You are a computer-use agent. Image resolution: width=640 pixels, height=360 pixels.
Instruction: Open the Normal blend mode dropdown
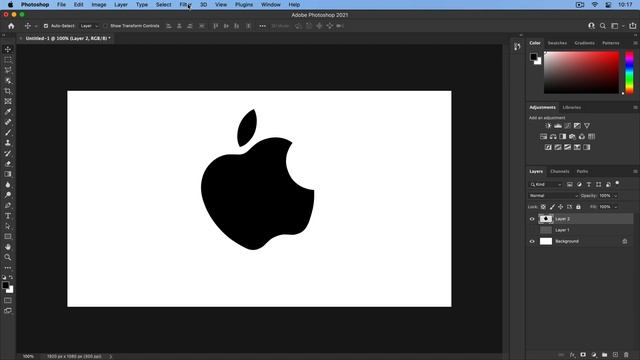click(553, 196)
